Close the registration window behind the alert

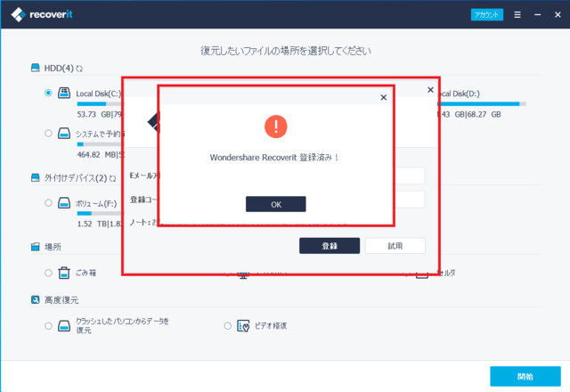(x=430, y=90)
